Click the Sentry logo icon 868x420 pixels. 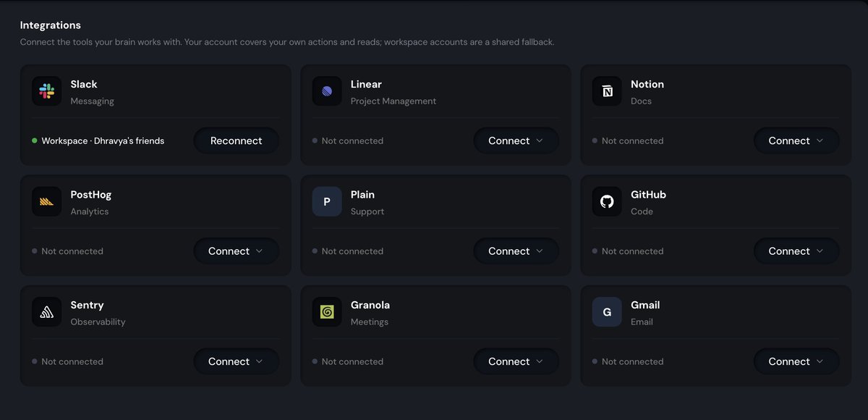coord(46,312)
